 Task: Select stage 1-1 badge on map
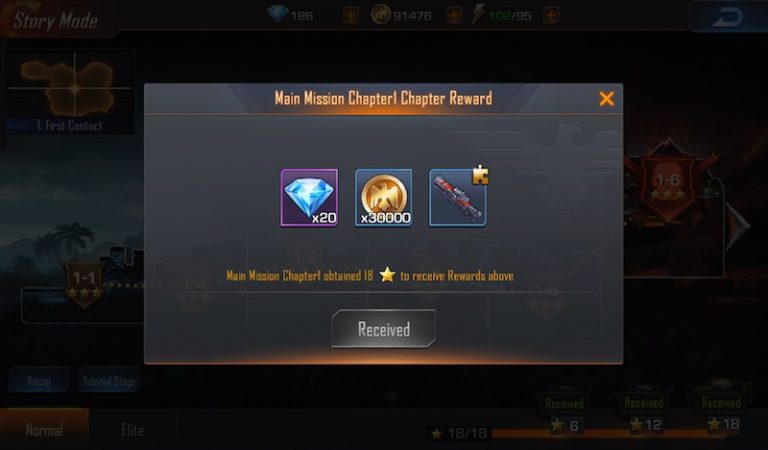pyautogui.click(x=84, y=284)
